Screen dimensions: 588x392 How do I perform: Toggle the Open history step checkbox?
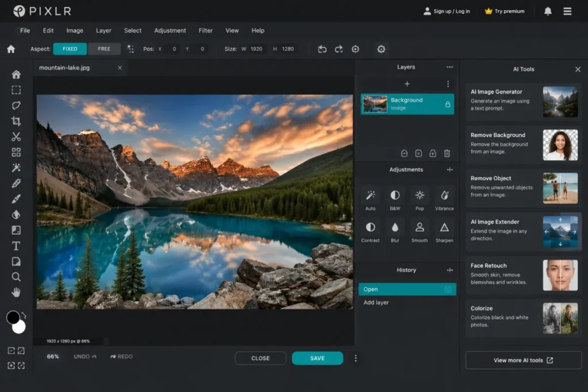(x=448, y=289)
